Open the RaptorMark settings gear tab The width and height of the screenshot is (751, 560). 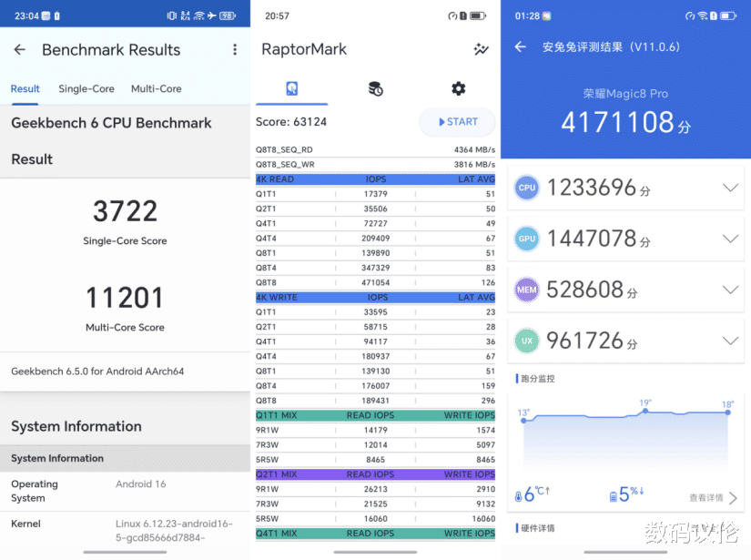pos(459,88)
